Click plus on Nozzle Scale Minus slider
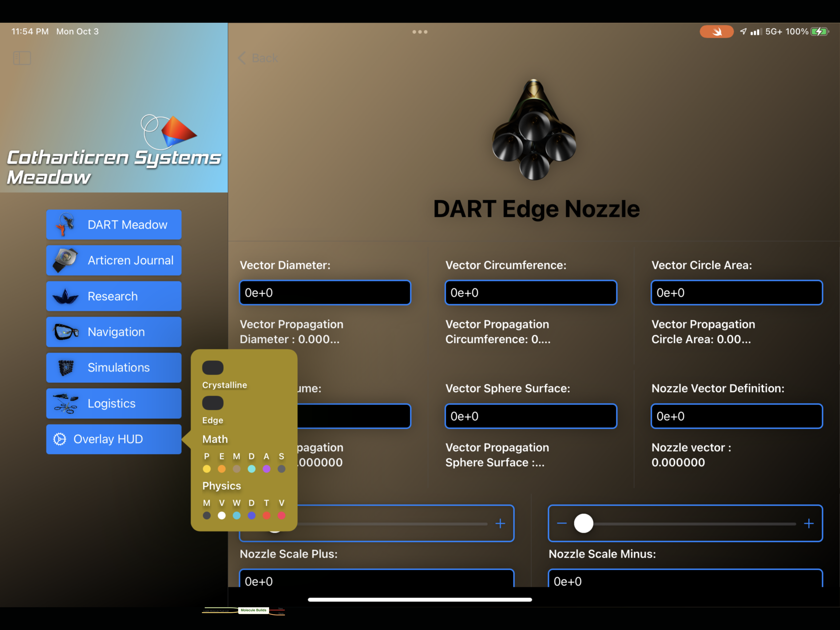840x630 pixels. (808, 523)
